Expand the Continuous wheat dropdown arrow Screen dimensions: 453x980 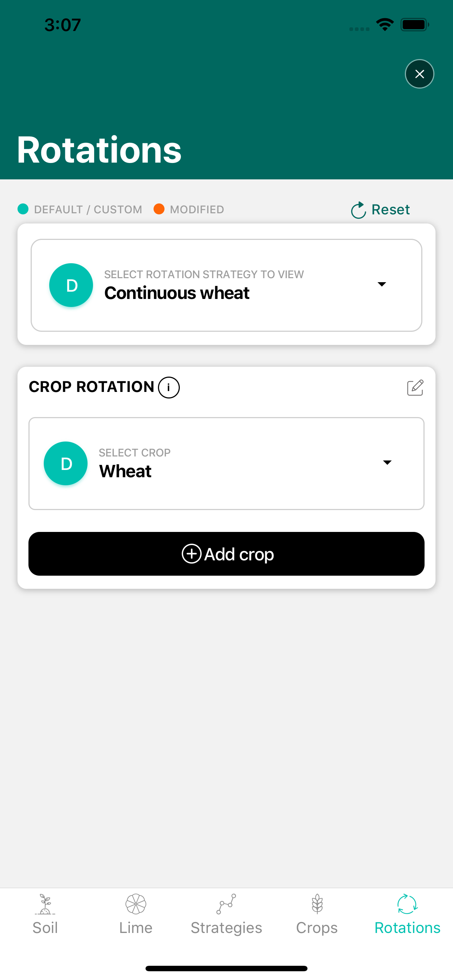pyautogui.click(x=382, y=284)
